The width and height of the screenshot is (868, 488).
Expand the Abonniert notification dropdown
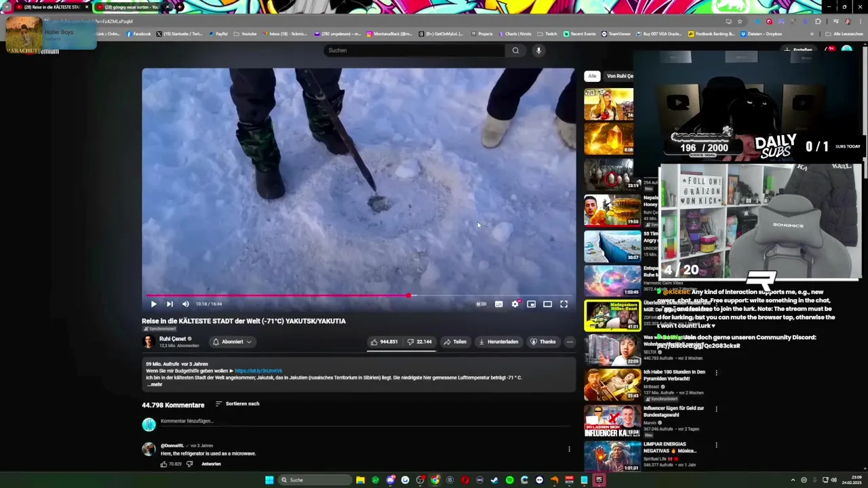click(233, 342)
